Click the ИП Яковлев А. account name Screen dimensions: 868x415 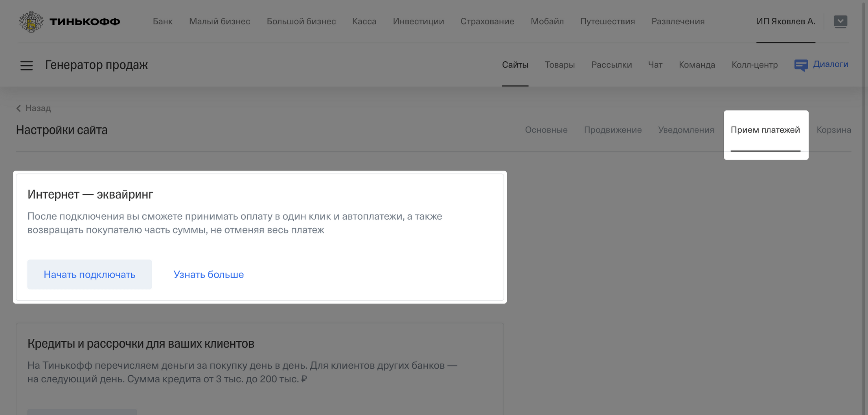pyautogui.click(x=786, y=21)
